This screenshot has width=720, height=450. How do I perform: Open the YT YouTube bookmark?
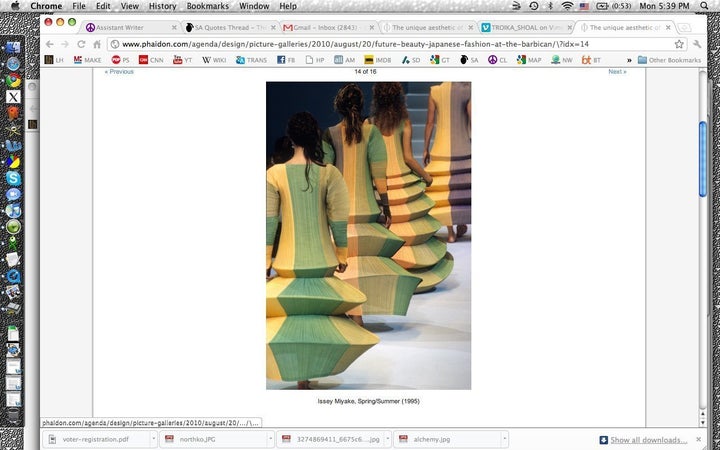point(182,60)
